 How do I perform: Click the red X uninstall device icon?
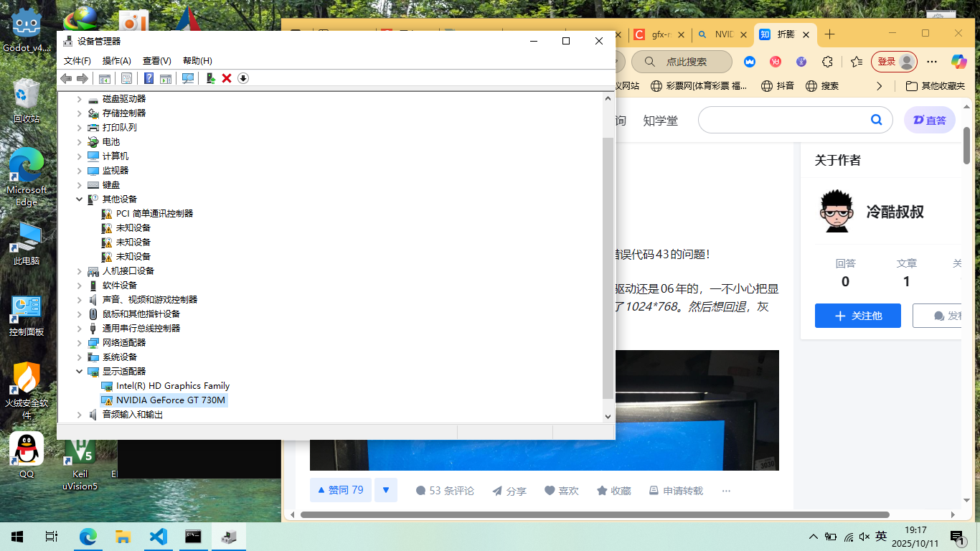[x=227, y=78]
